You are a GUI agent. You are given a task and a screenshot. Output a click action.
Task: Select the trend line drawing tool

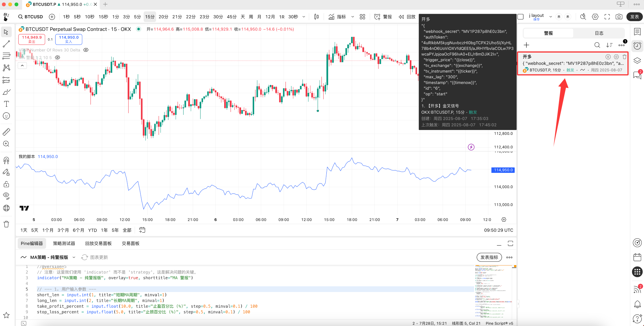6,44
